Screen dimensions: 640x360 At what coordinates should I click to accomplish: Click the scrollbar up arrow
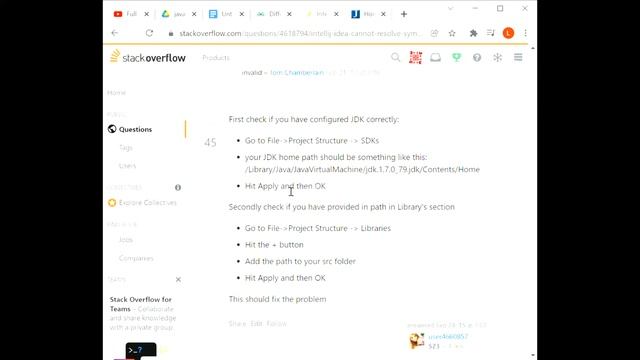[x=533, y=49]
